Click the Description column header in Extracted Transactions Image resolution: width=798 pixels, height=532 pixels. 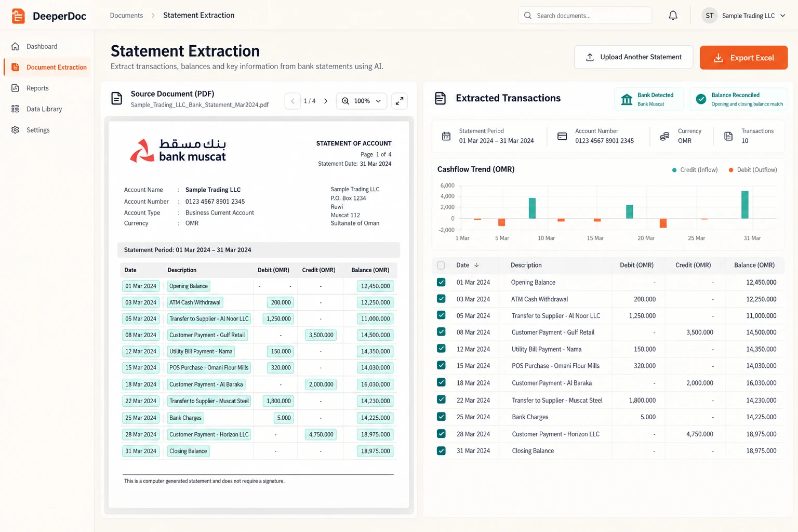(x=526, y=265)
